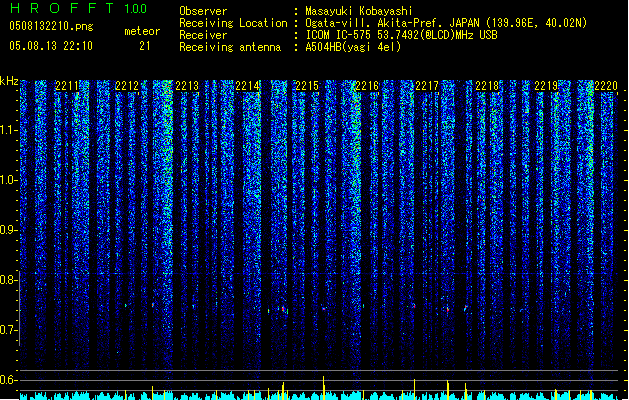Click the meteor count value 21

(x=145, y=46)
